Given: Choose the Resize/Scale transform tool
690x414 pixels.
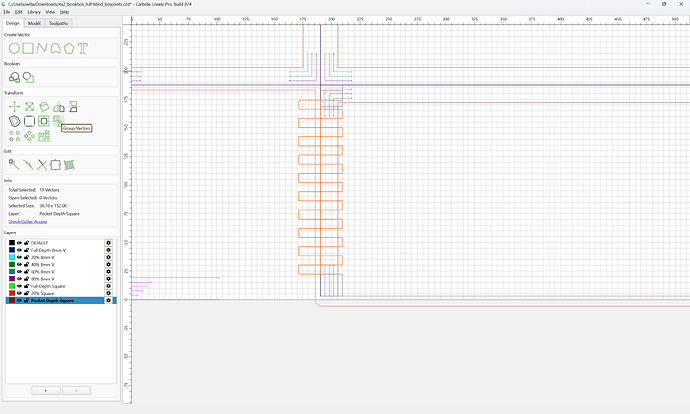Looking at the screenshot, I should (x=29, y=106).
